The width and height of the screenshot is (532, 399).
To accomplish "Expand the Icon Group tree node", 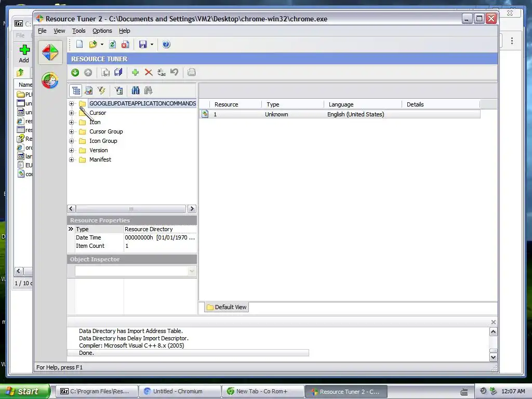I will point(71,141).
